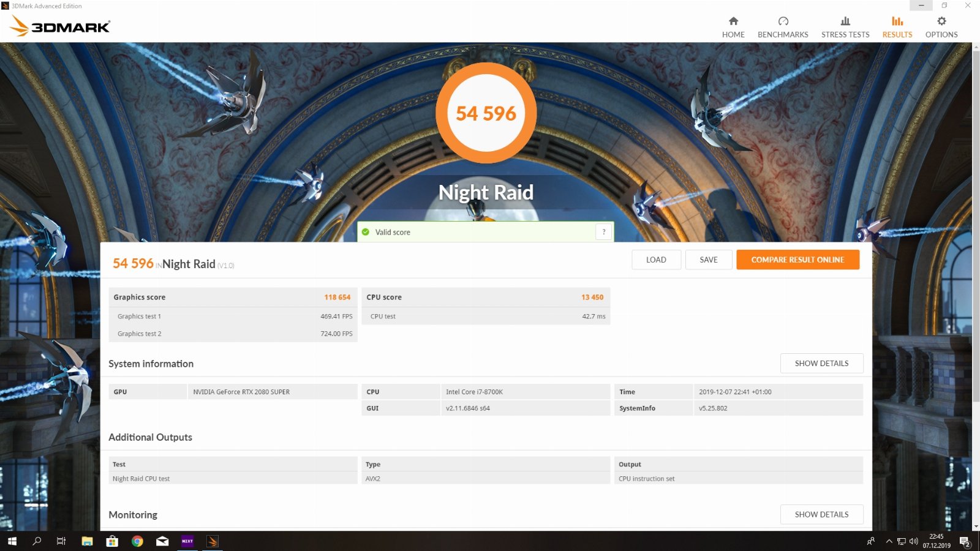The height and width of the screenshot is (551, 980).
Task: Select the Graphics test 1 row
Action: coord(233,317)
